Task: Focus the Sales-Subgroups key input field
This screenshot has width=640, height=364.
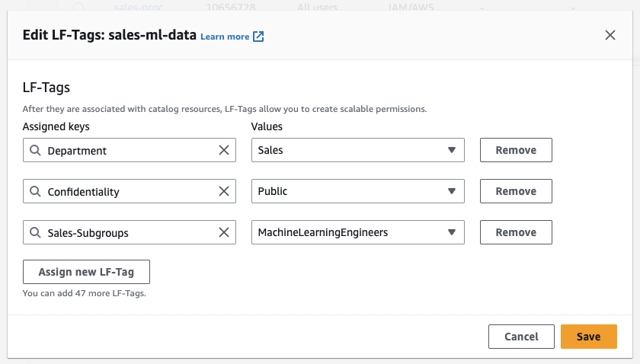Action: pos(126,233)
